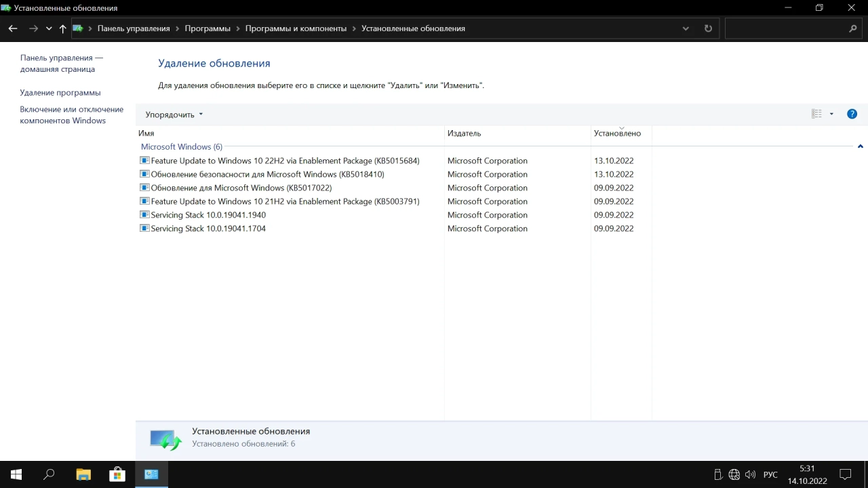
Task: Click the Forward navigation arrow
Action: (x=33, y=28)
